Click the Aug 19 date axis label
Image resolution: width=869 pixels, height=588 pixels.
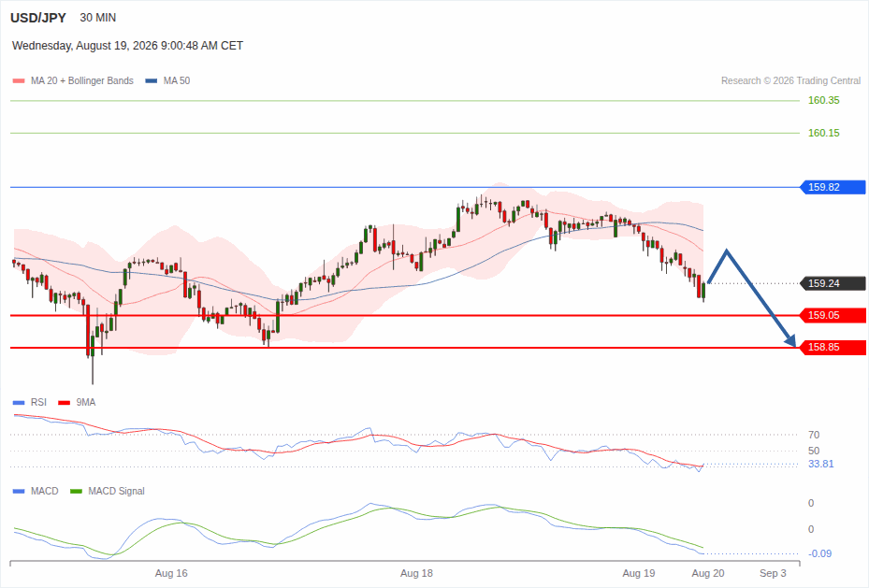coord(639,573)
